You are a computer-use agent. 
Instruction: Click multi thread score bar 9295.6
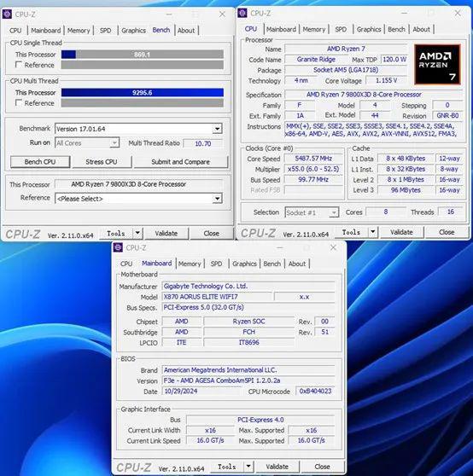[x=143, y=93]
